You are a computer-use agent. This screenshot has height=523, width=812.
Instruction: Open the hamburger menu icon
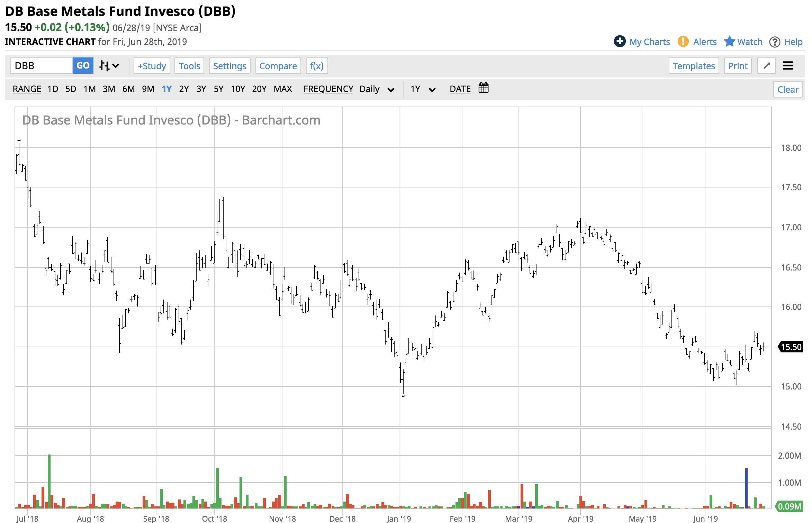click(x=788, y=66)
